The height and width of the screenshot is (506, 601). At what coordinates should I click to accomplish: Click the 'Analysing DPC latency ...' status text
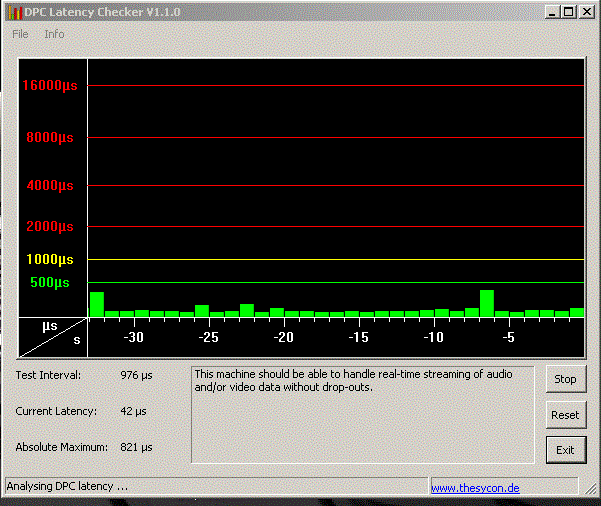tap(67, 486)
